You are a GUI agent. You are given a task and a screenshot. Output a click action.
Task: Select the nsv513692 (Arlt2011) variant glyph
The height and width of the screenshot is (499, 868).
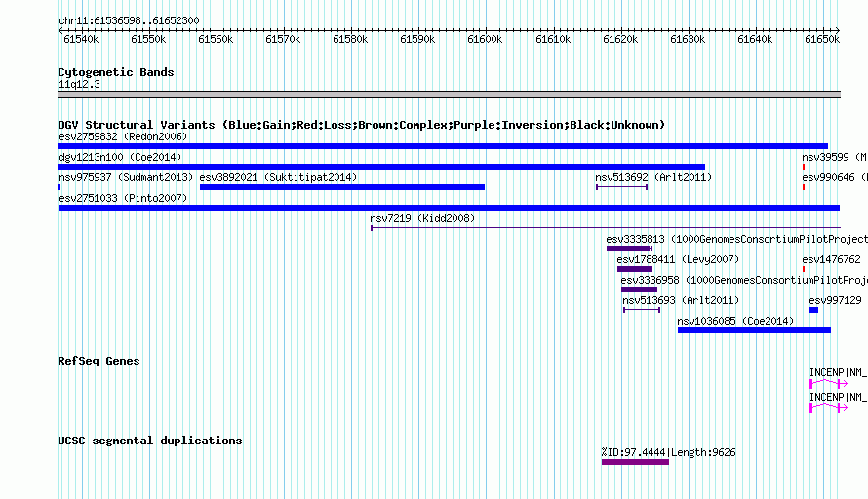[621, 187]
